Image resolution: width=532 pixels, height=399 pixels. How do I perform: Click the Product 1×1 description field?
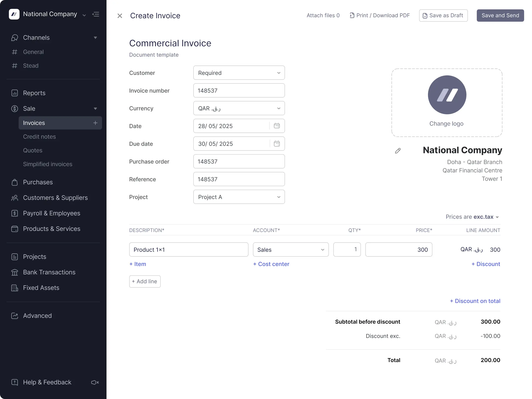(189, 249)
